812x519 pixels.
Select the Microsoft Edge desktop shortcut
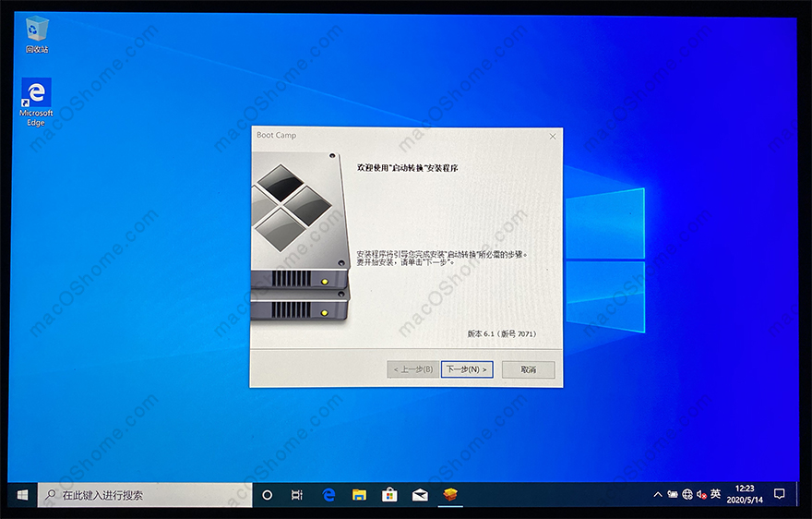[36, 101]
